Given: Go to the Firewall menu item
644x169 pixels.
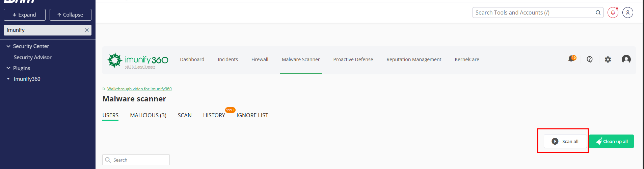Looking at the screenshot, I should 260,59.
